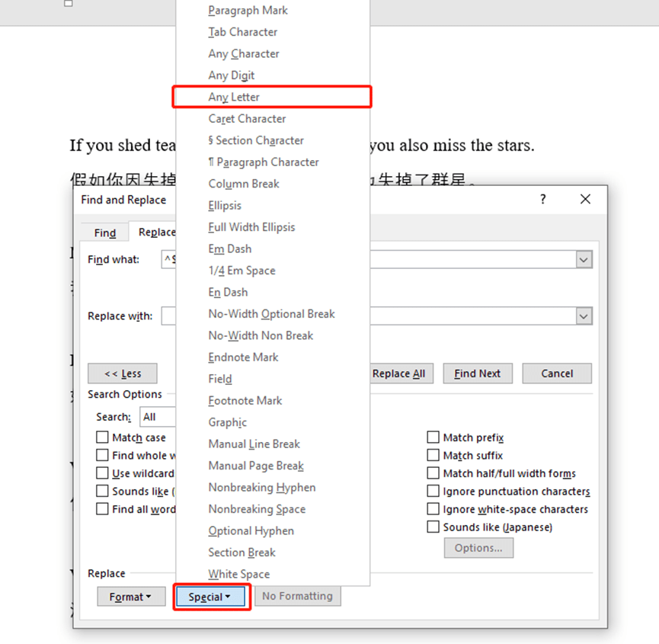
Task: Pick "Em Dash" from the special characters list
Action: pos(229,248)
